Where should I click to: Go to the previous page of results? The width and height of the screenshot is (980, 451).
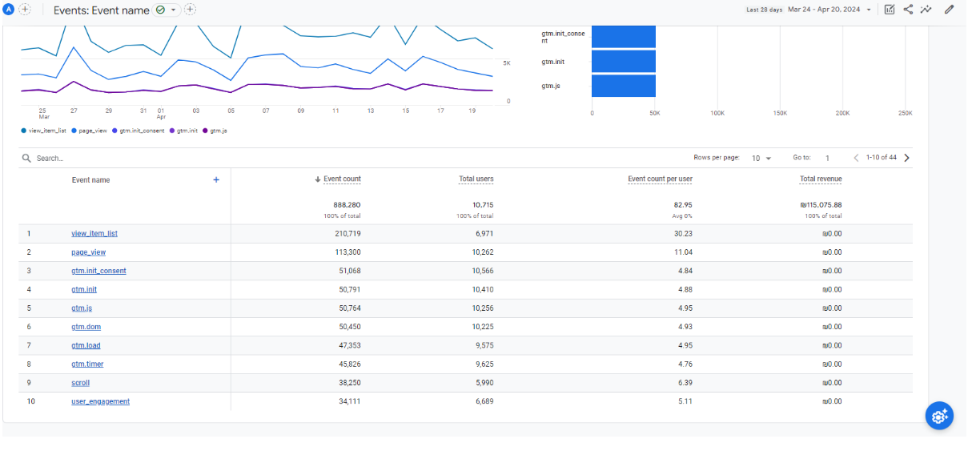coord(856,158)
